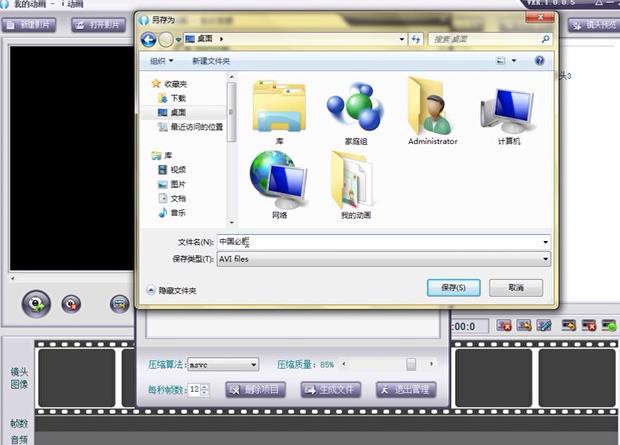
Task: Open the 网络 (Network) icon
Action: click(278, 179)
